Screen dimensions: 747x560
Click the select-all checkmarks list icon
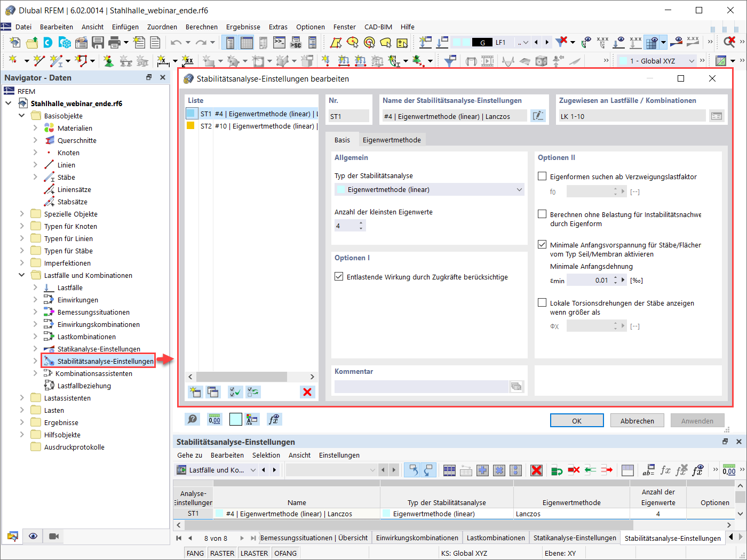pos(235,392)
